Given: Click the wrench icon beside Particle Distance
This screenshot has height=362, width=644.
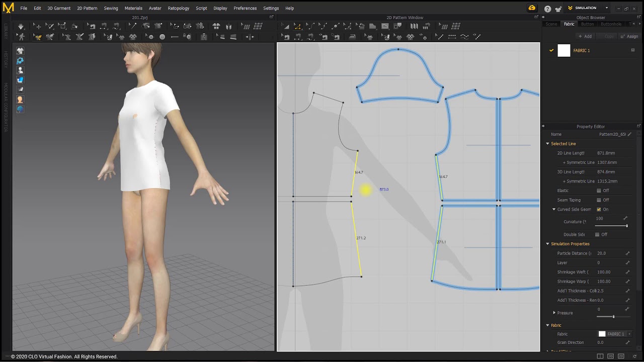Looking at the screenshot, I should 627,253.
